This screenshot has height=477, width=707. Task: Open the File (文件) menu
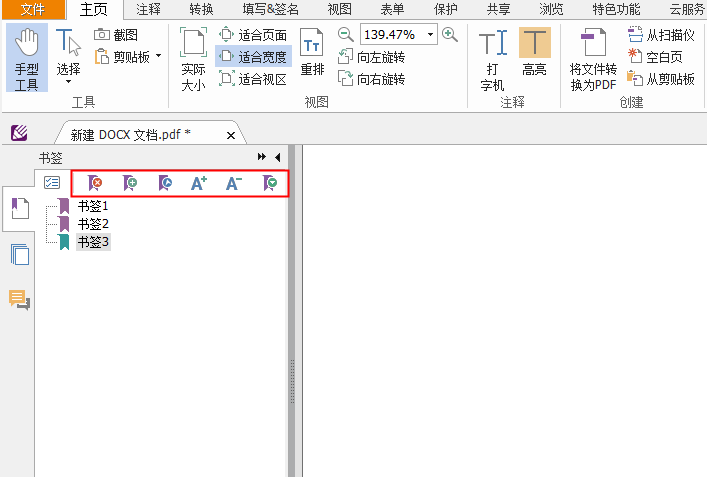pyautogui.click(x=33, y=10)
